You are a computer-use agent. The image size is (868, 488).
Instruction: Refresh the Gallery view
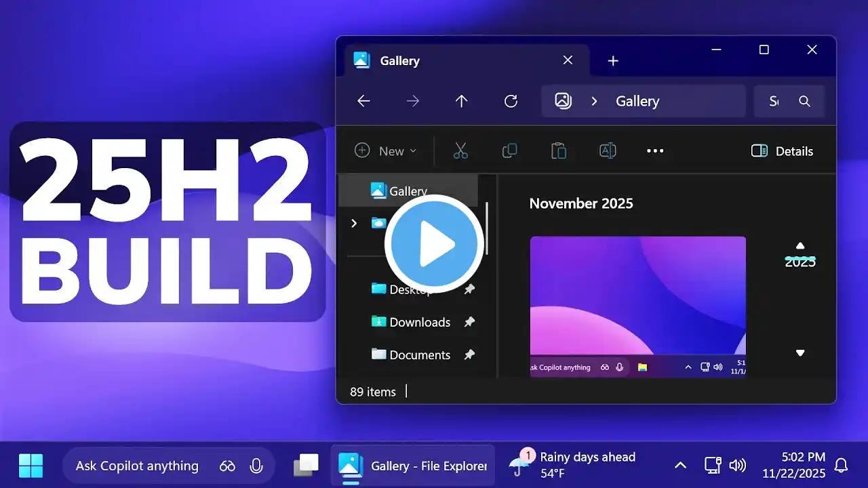pos(511,101)
